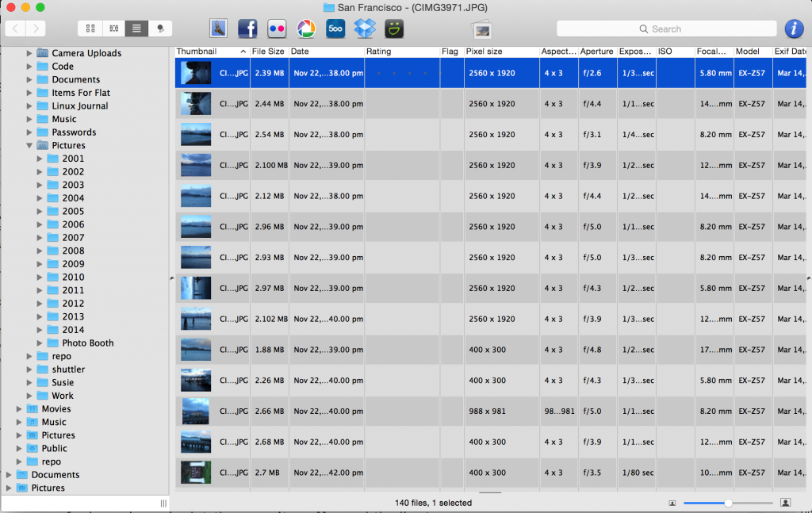
Task: Switch to filmstrip view mode
Action: click(x=113, y=29)
